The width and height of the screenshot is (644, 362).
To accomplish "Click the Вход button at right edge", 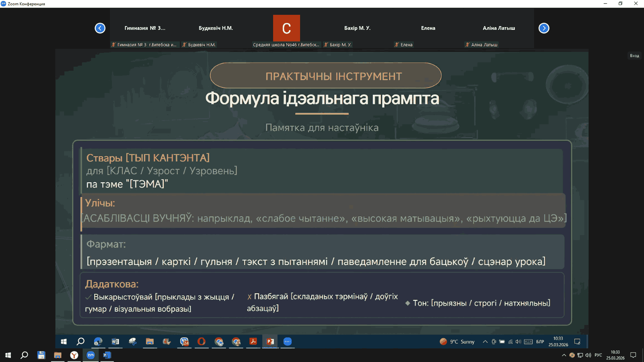I will (x=634, y=56).
